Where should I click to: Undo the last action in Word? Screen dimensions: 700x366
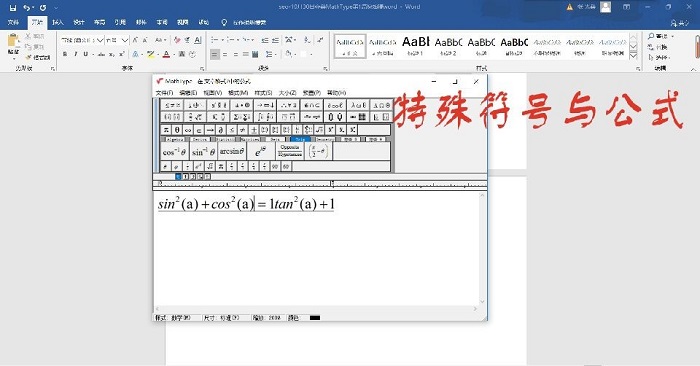27,8
